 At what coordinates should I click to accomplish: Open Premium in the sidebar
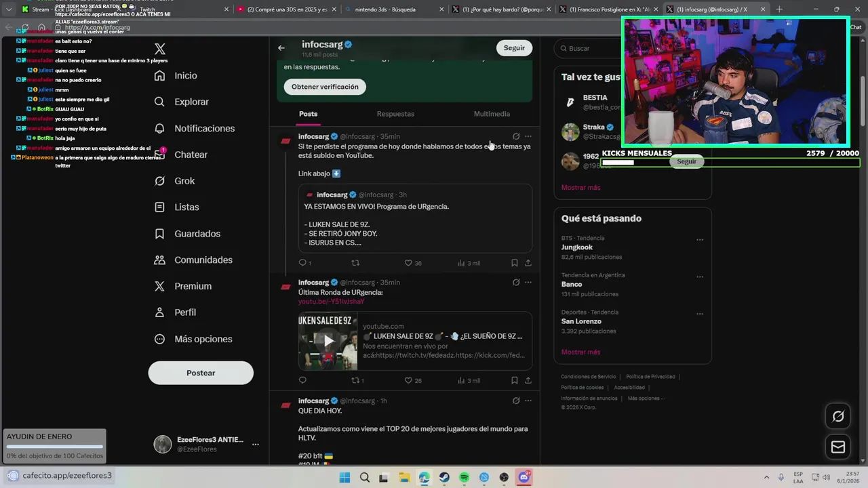pyautogui.click(x=183, y=286)
